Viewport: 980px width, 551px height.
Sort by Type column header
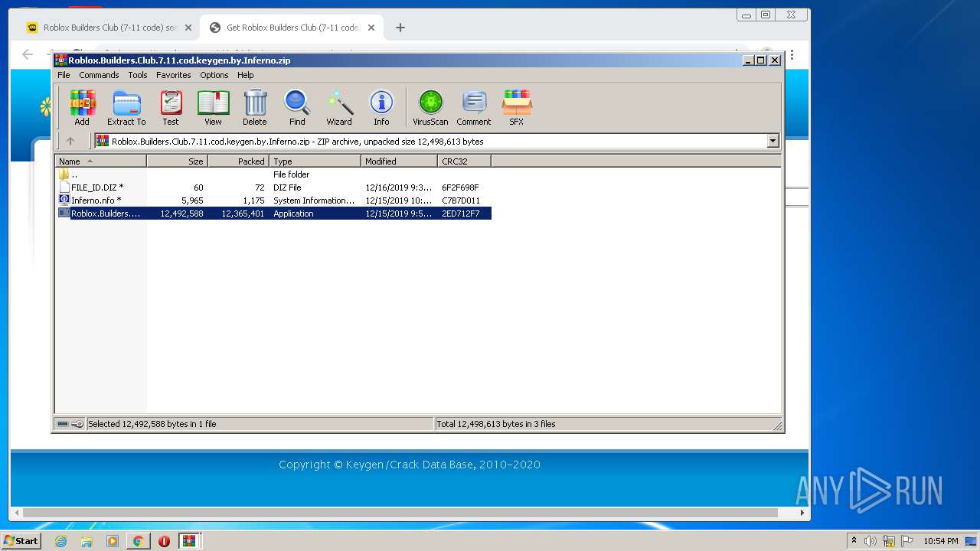coord(315,161)
